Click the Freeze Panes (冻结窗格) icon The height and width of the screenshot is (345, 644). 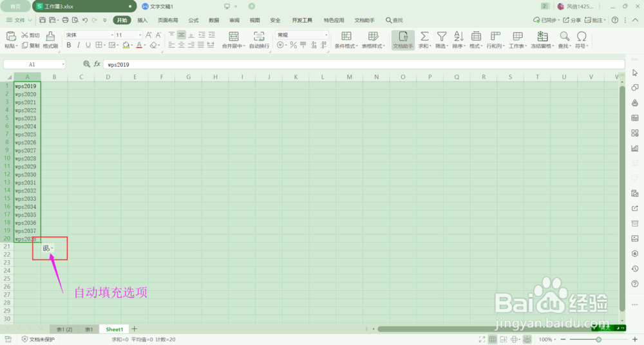pyautogui.click(x=542, y=36)
